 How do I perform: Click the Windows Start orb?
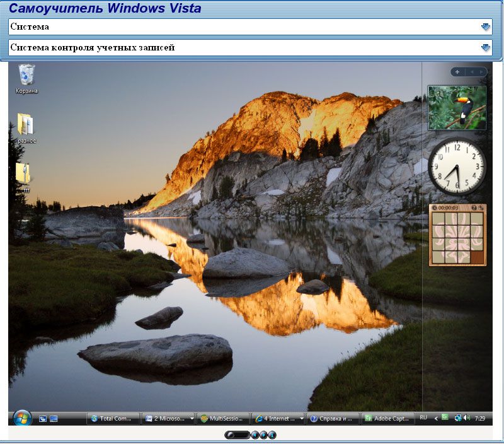point(21,418)
